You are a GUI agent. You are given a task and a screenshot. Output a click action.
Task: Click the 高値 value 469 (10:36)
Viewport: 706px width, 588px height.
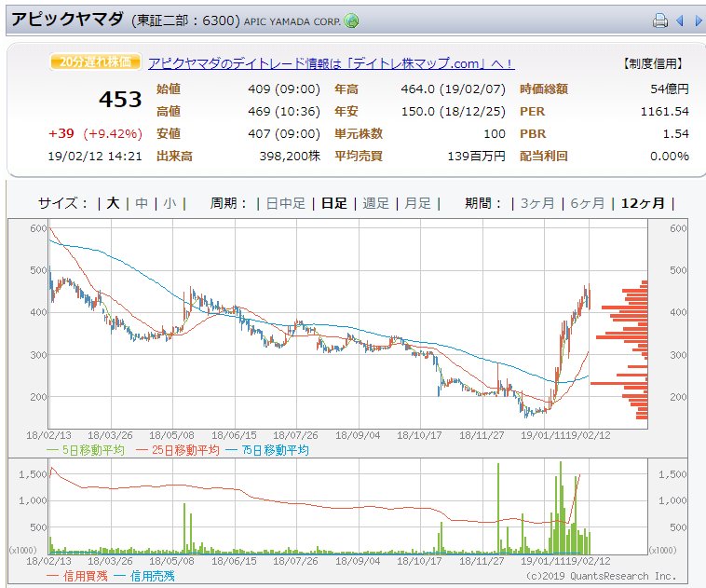click(284, 111)
